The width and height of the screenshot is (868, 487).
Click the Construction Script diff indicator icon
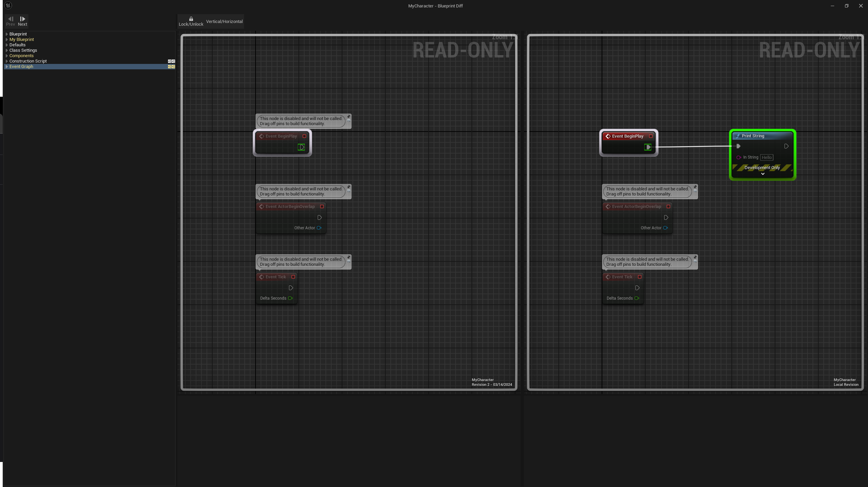coord(171,61)
